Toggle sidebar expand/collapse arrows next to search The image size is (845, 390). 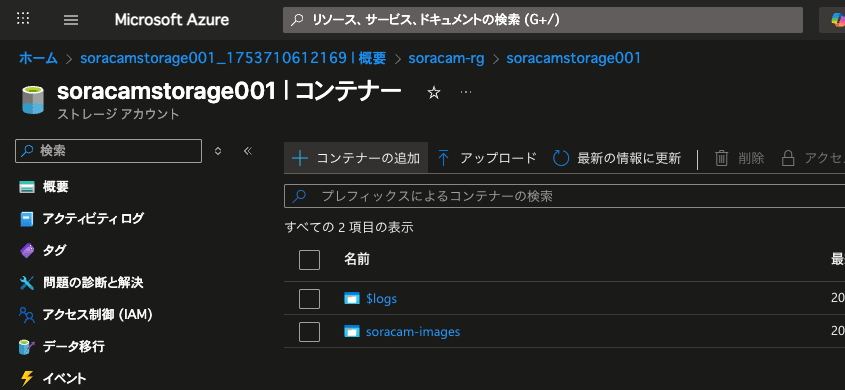click(x=218, y=151)
